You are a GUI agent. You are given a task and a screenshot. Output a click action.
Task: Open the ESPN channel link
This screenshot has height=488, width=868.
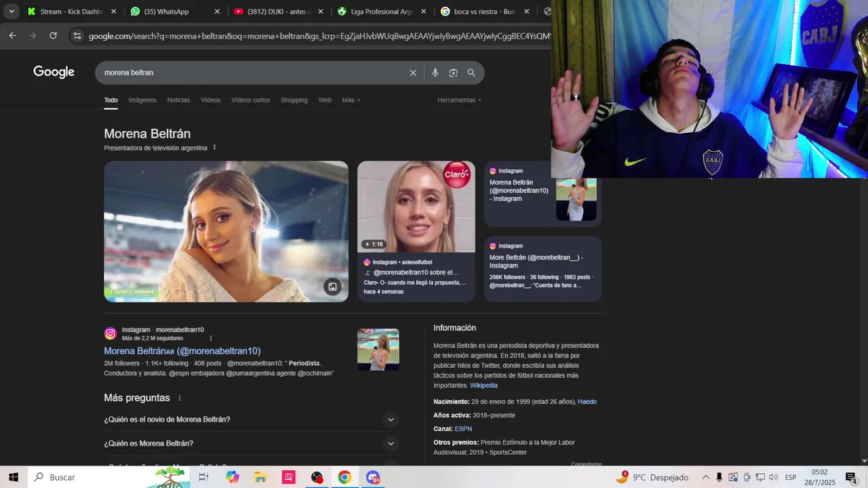coord(463,429)
